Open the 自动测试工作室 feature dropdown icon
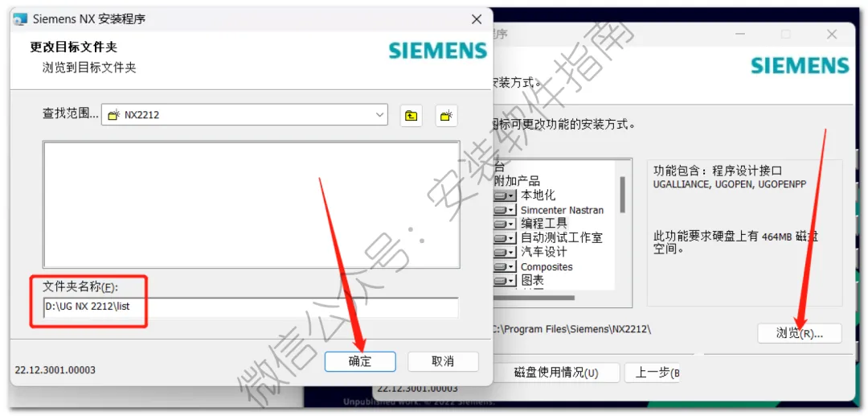The width and height of the screenshot is (868, 416). point(505,238)
